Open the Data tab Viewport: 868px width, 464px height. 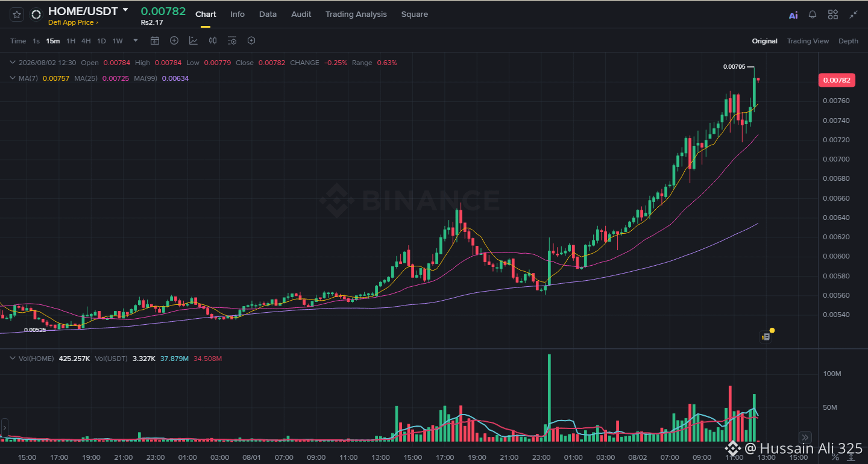268,14
